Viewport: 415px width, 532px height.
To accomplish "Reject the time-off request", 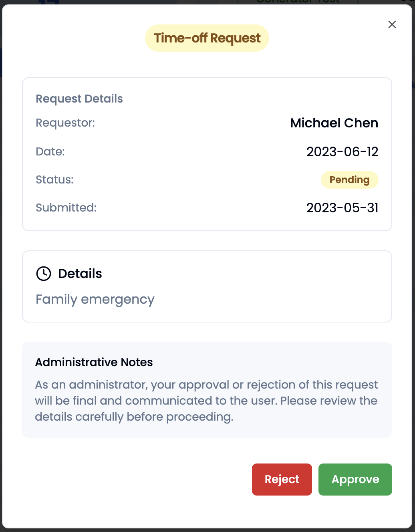I will point(282,480).
